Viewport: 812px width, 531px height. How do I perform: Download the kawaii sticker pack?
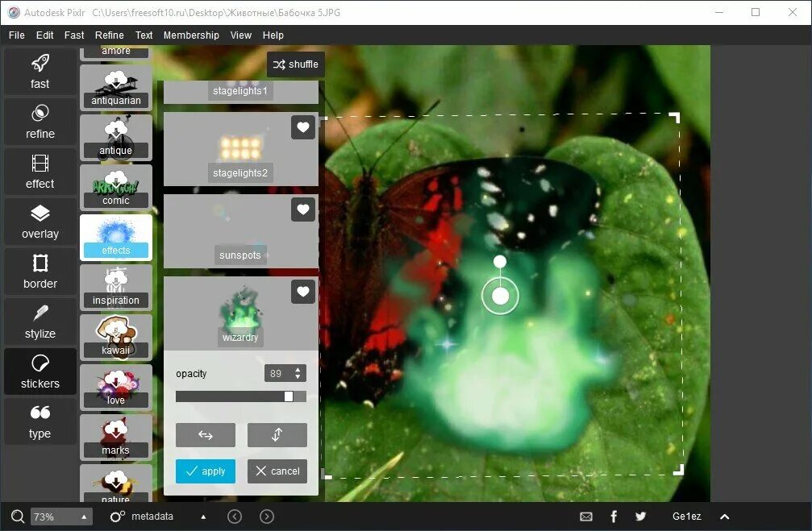[116, 338]
